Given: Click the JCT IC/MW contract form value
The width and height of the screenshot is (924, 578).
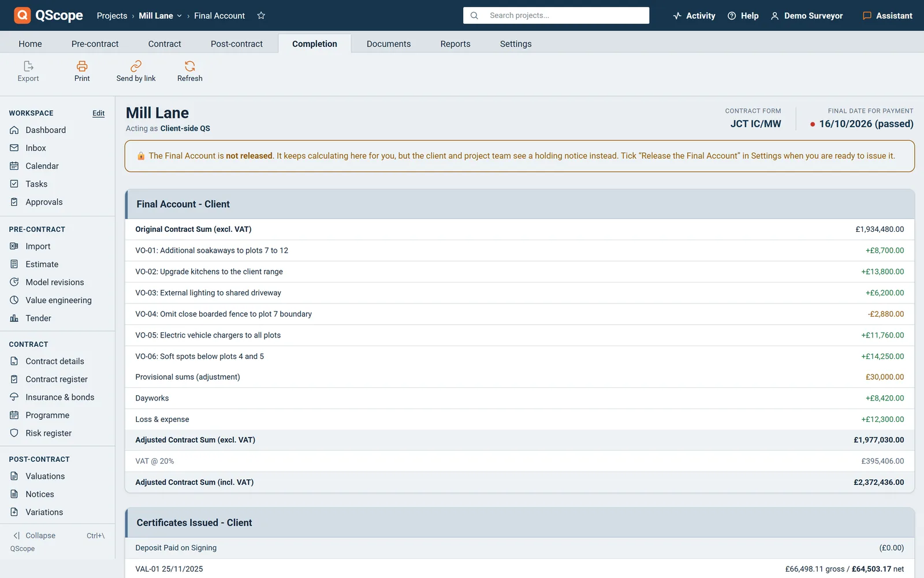Looking at the screenshot, I should [755, 124].
